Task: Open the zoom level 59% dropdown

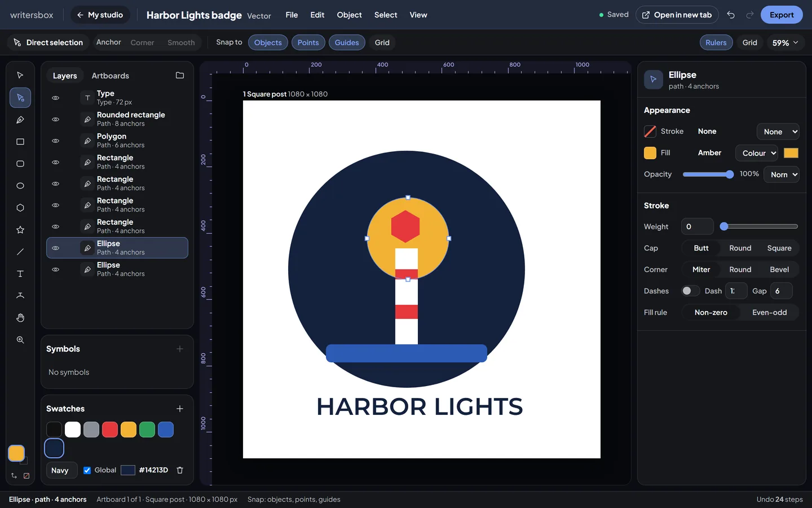Action: point(785,42)
